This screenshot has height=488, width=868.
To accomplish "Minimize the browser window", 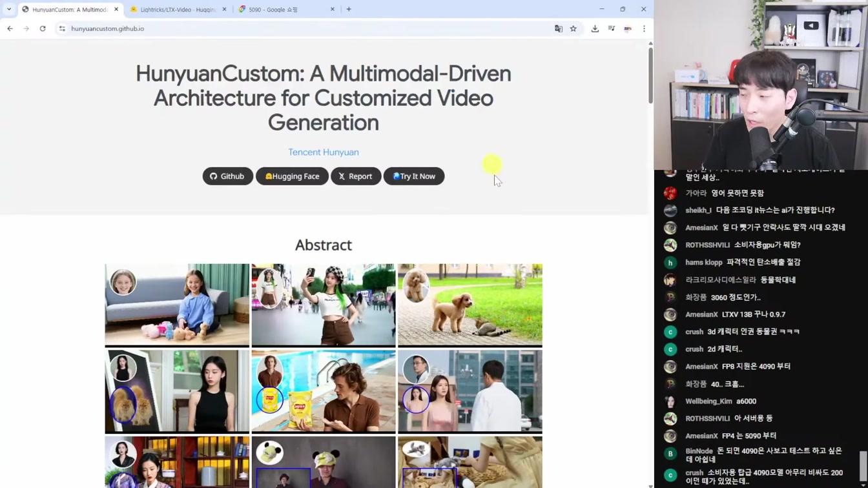I will (601, 9).
